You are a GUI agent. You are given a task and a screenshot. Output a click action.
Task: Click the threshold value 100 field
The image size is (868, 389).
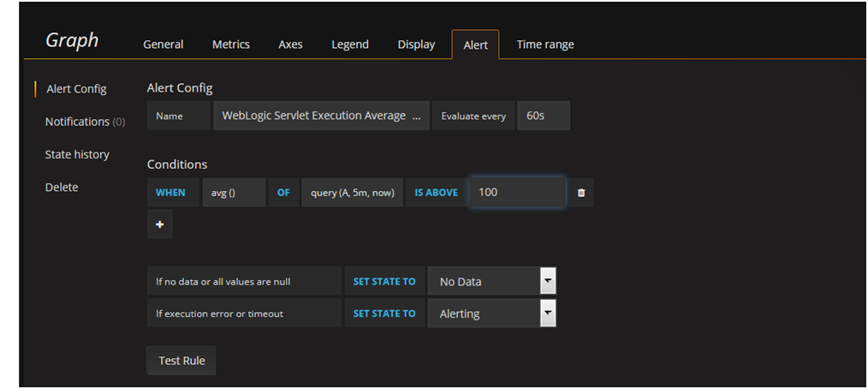point(518,192)
